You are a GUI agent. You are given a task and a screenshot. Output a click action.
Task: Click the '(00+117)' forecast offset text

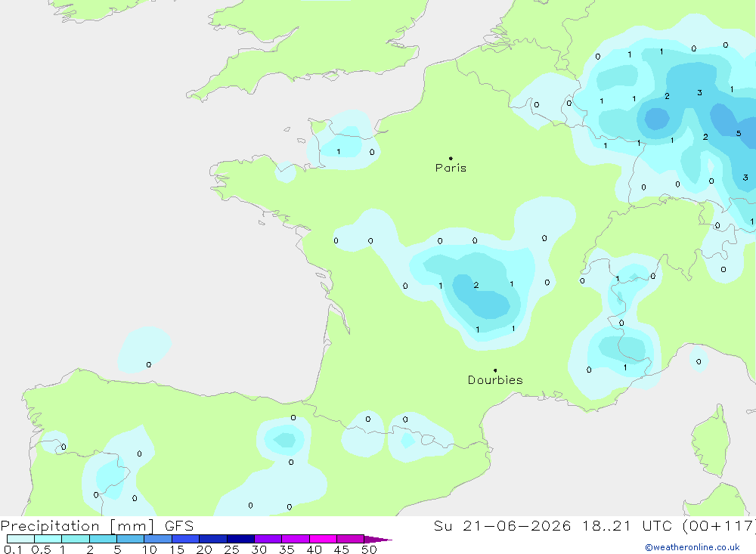click(720, 526)
